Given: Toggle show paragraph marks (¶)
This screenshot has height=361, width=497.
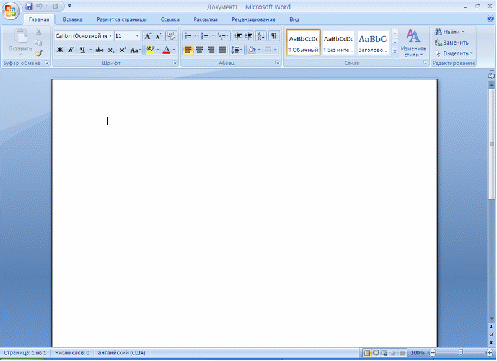Looking at the screenshot, I should click(x=273, y=36).
